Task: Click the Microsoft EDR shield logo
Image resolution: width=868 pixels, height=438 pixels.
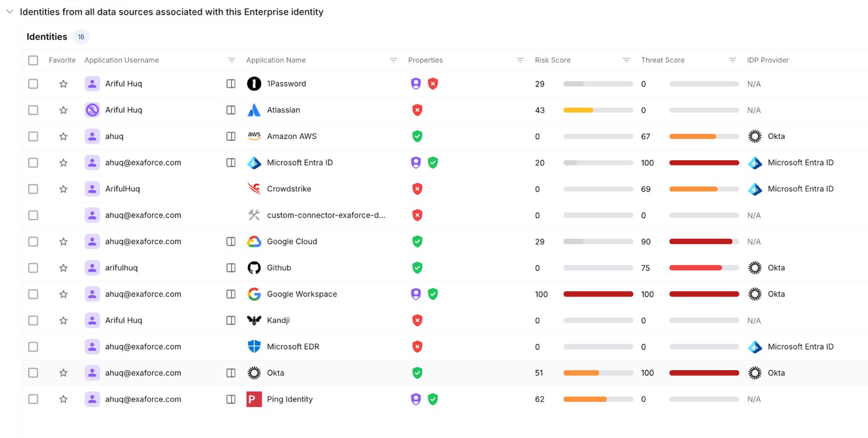Action: 254,347
